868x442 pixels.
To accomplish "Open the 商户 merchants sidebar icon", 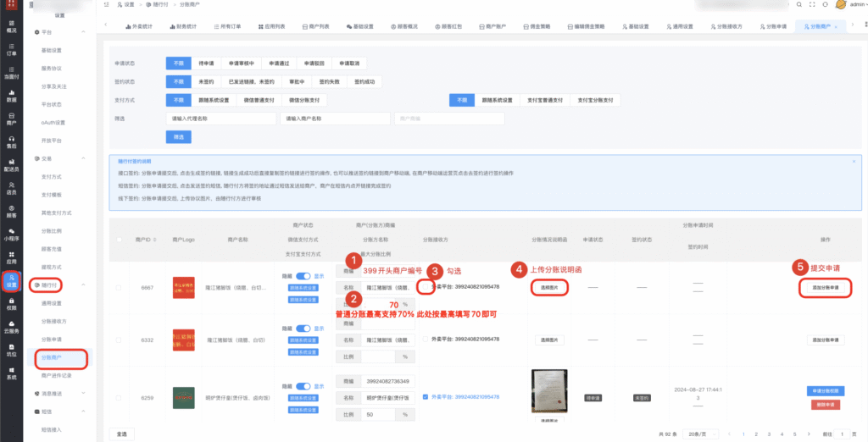I will [11, 119].
